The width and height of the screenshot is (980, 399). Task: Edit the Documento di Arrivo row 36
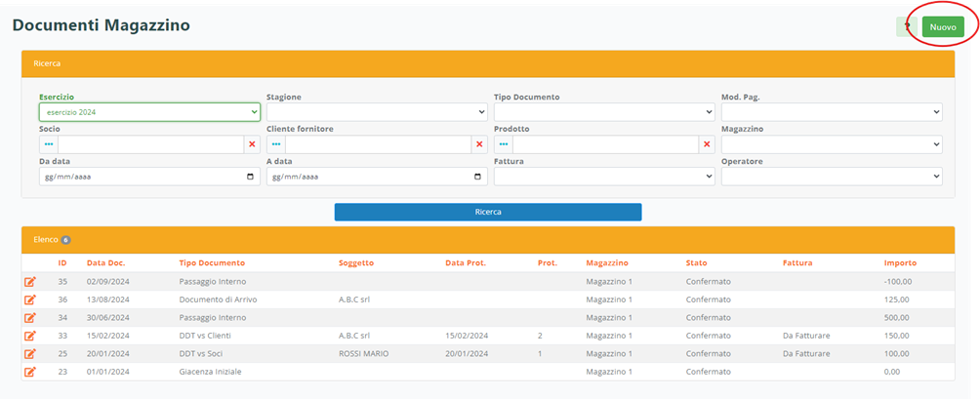tap(30, 299)
